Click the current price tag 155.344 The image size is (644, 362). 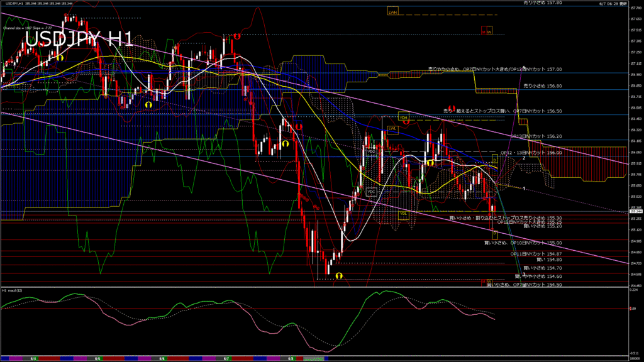click(635, 211)
